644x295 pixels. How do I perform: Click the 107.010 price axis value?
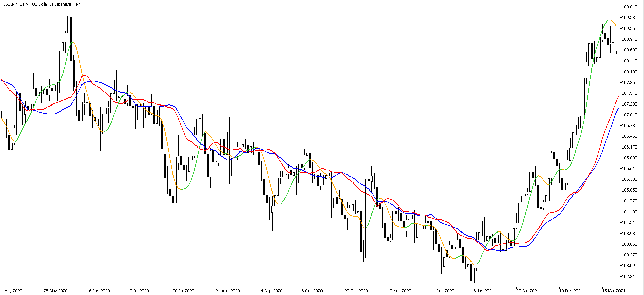(629, 115)
